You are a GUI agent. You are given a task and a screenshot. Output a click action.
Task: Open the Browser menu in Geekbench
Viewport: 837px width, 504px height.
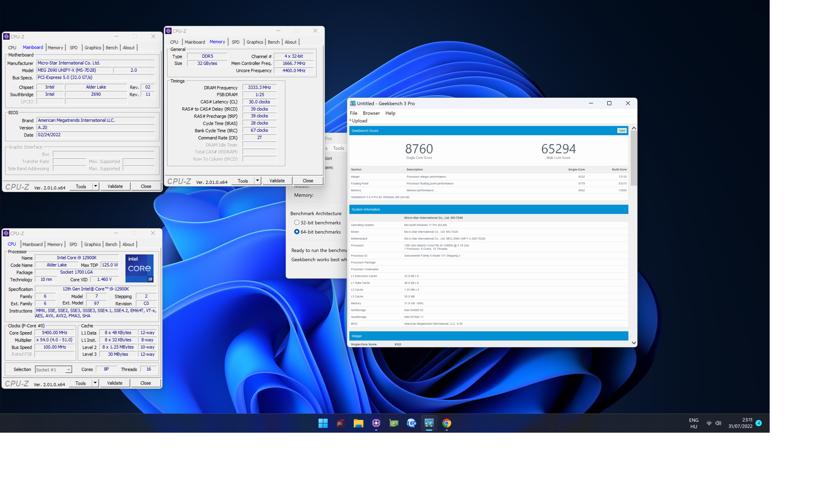[x=371, y=113]
